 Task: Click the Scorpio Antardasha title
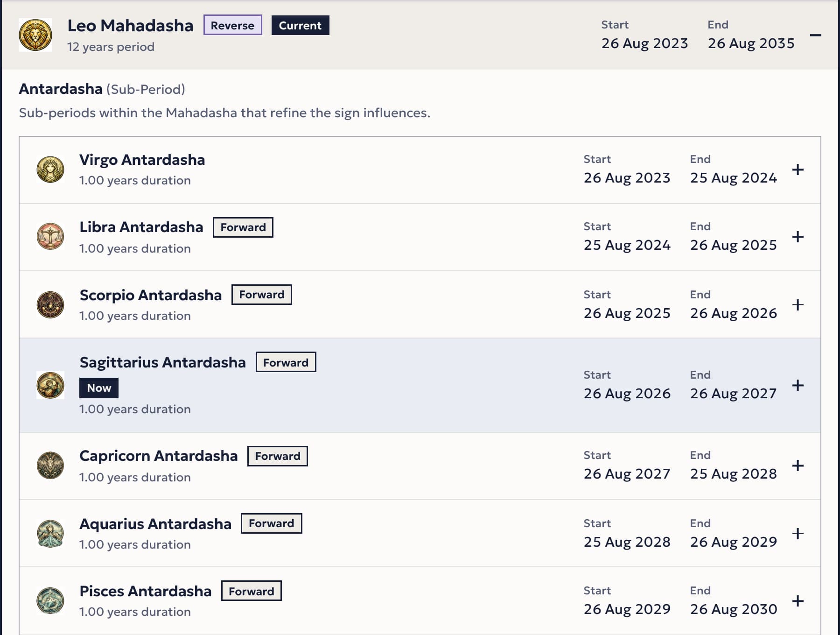click(151, 295)
